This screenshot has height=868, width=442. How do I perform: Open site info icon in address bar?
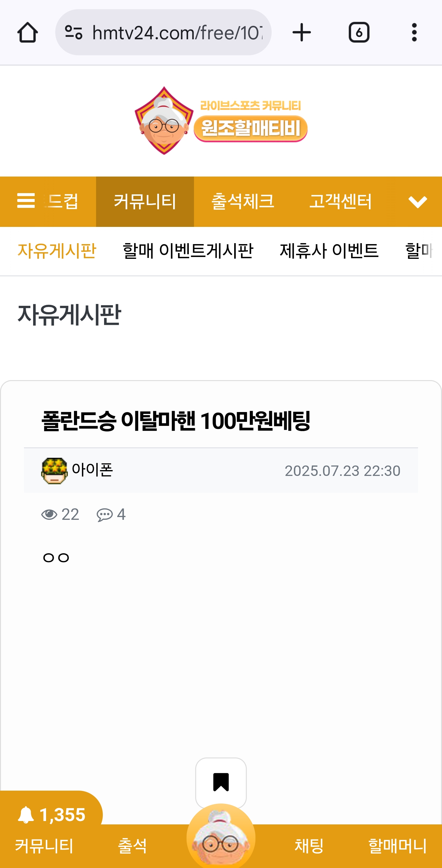(x=74, y=33)
